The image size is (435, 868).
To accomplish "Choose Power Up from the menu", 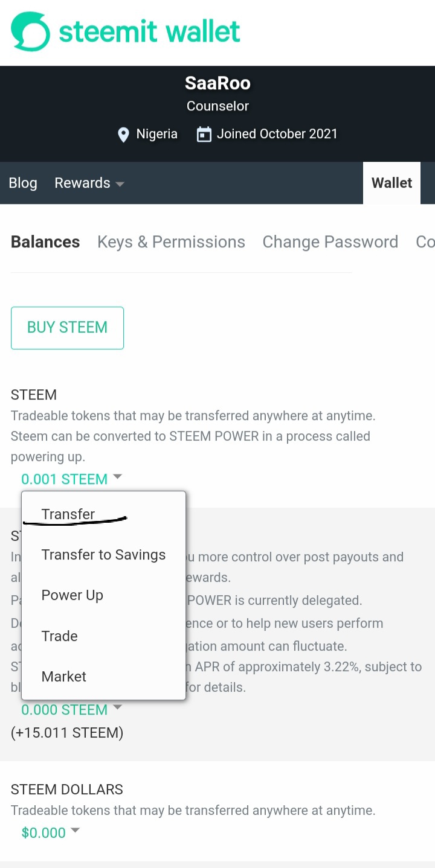I will 72,595.
